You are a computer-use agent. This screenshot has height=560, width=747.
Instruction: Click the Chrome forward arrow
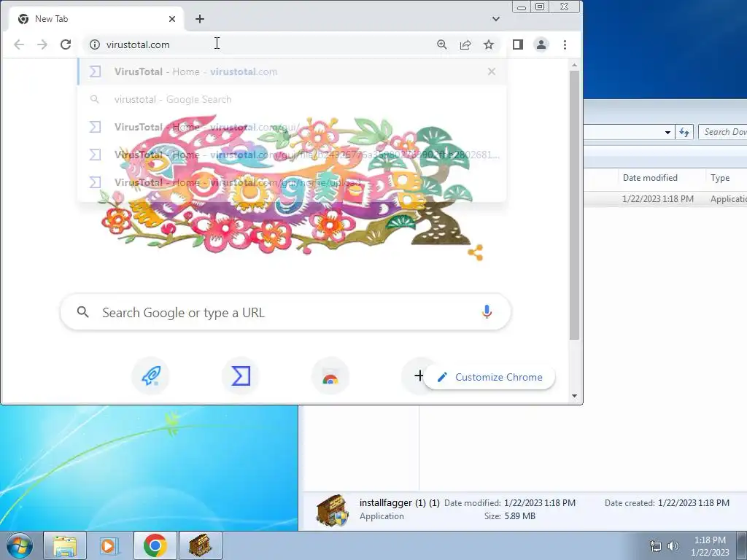pos(42,44)
